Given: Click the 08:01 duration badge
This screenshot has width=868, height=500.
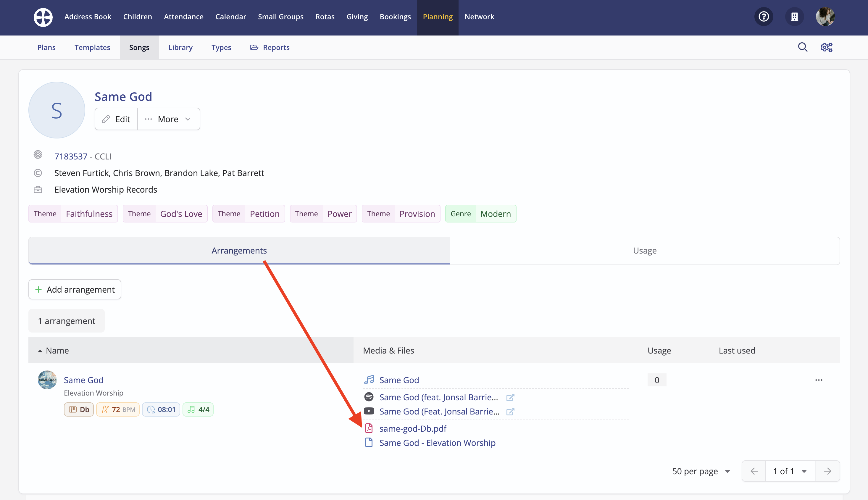Looking at the screenshot, I should [161, 409].
